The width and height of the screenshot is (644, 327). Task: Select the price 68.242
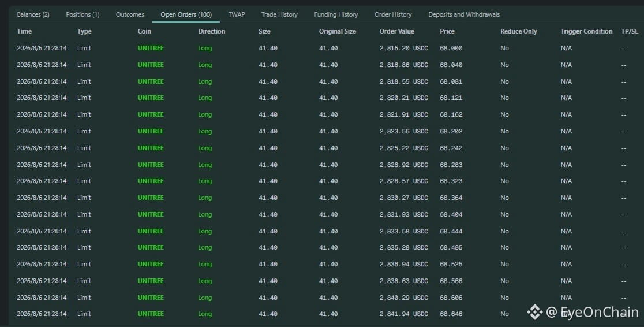pos(451,148)
